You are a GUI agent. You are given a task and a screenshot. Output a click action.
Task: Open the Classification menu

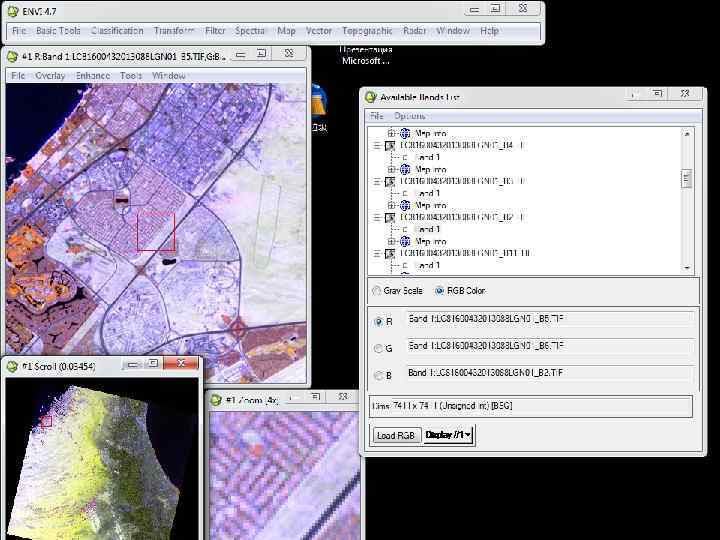tap(117, 31)
